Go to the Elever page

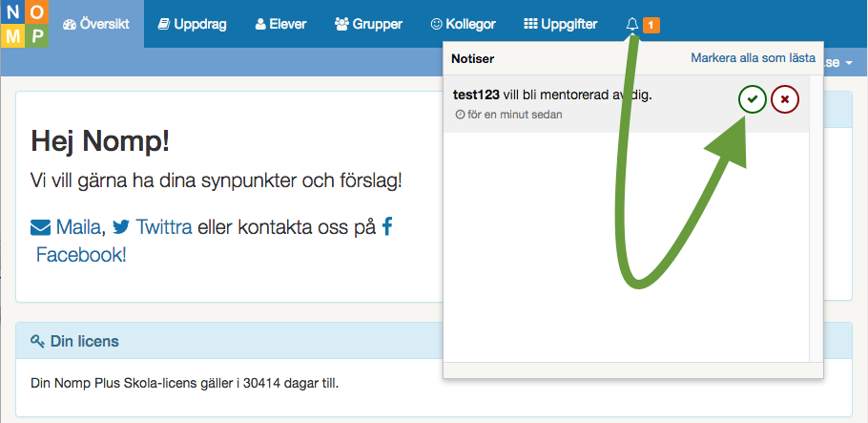(281, 24)
